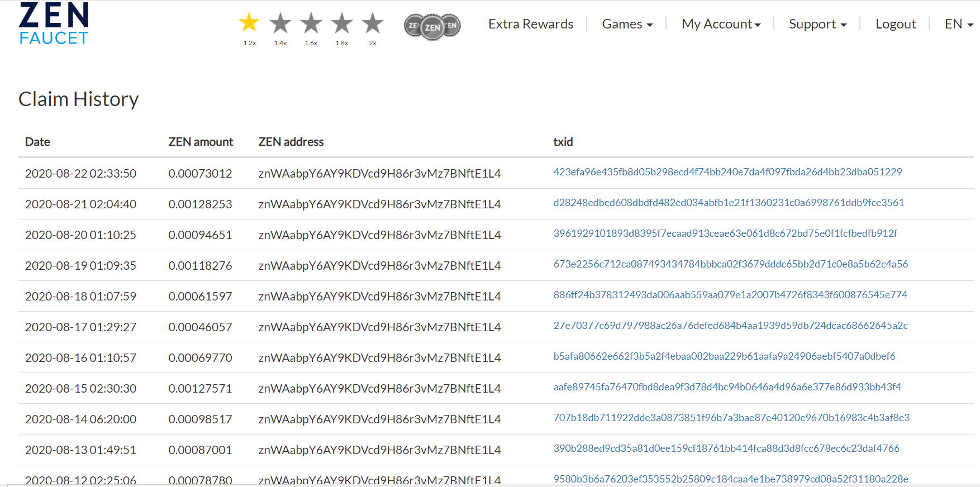Click ZEN address in the 2020-08-19 row

[x=379, y=266]
